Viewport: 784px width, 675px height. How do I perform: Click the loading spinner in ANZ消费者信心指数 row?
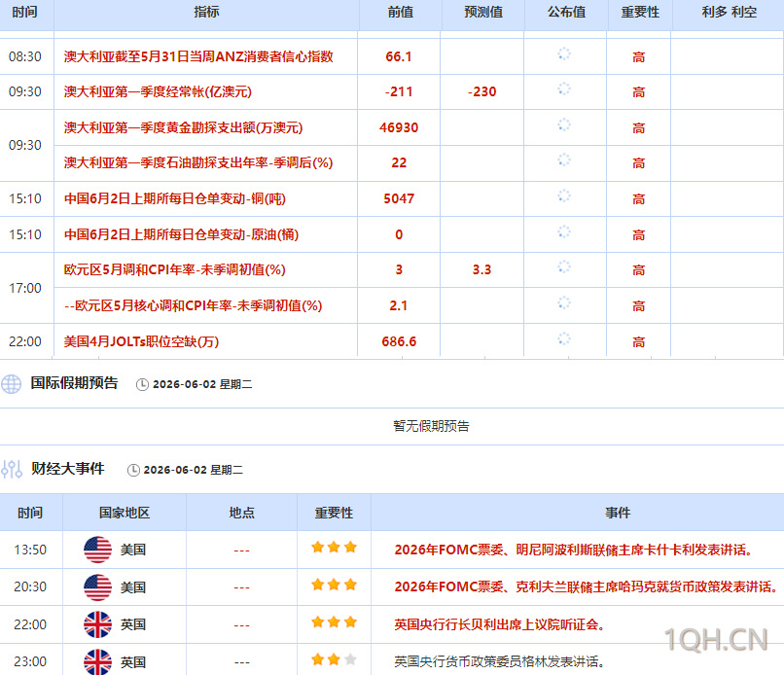pos(564,54)
